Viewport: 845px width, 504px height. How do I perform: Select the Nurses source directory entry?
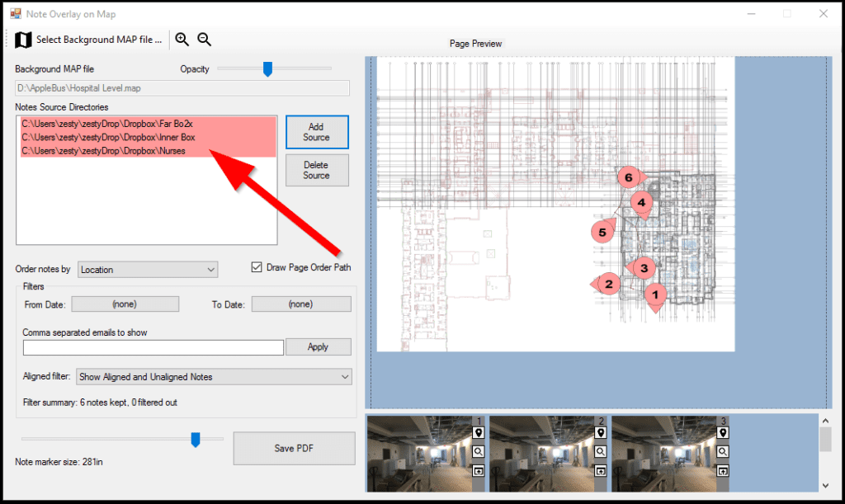pos(103,151)
